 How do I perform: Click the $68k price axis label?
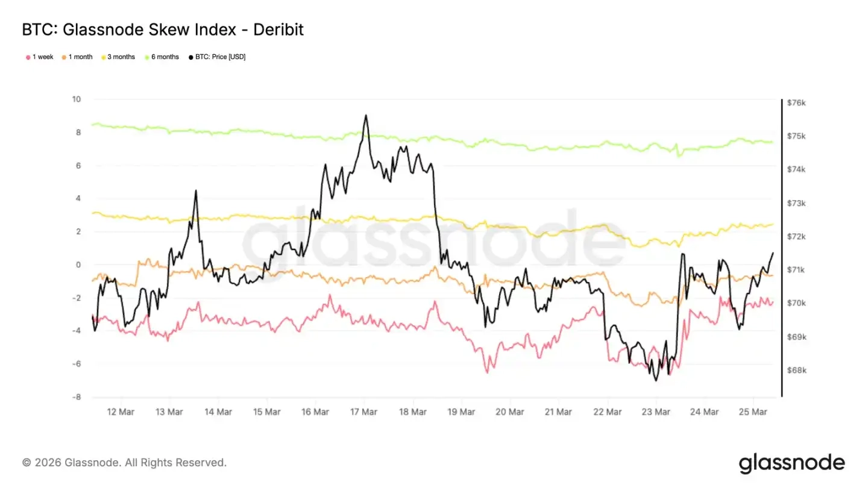pyautogui.click(x=797, y=371)
